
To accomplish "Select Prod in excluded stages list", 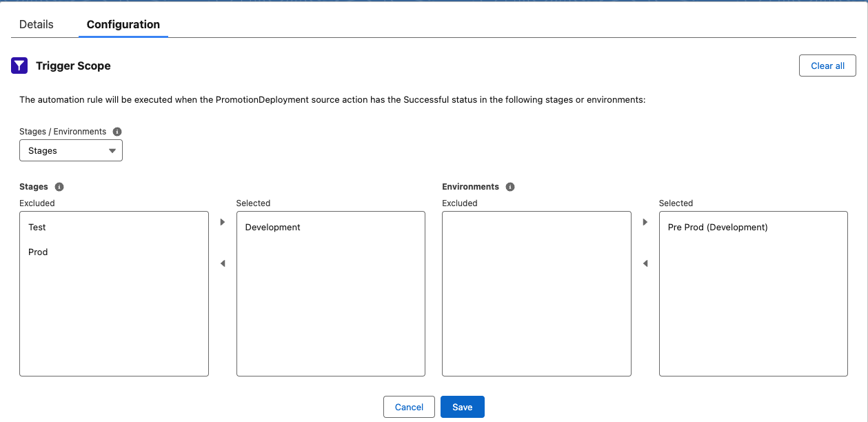I will (x=38, y=252).
